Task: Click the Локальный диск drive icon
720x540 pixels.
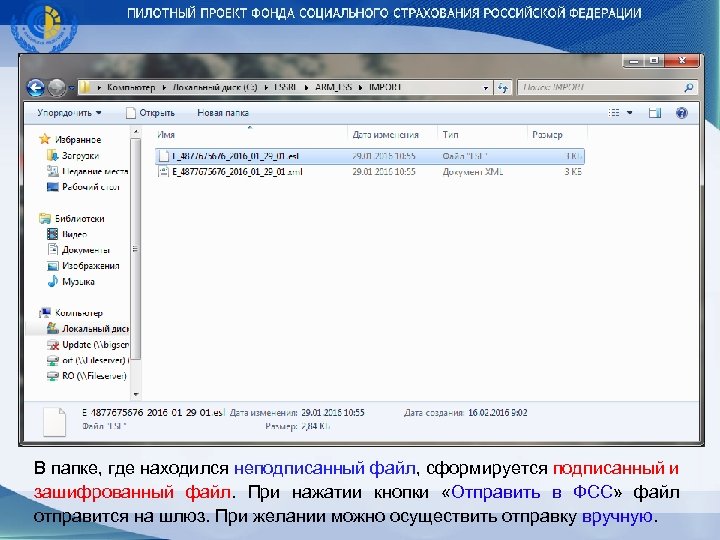Action: pos(53,328)
